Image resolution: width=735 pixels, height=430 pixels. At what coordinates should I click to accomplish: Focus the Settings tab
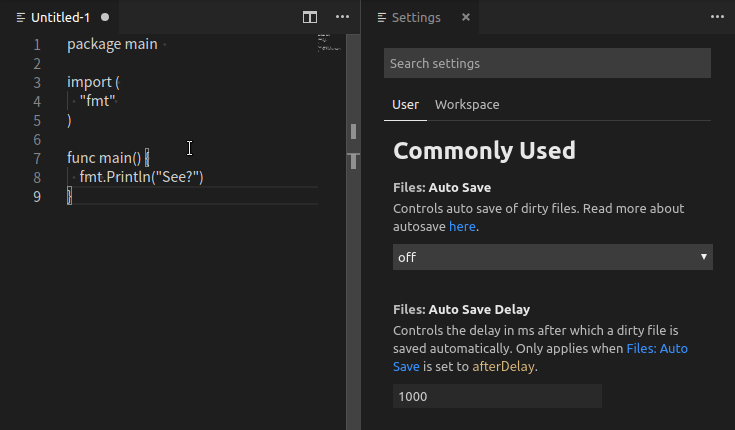click(x=415, y=18)
